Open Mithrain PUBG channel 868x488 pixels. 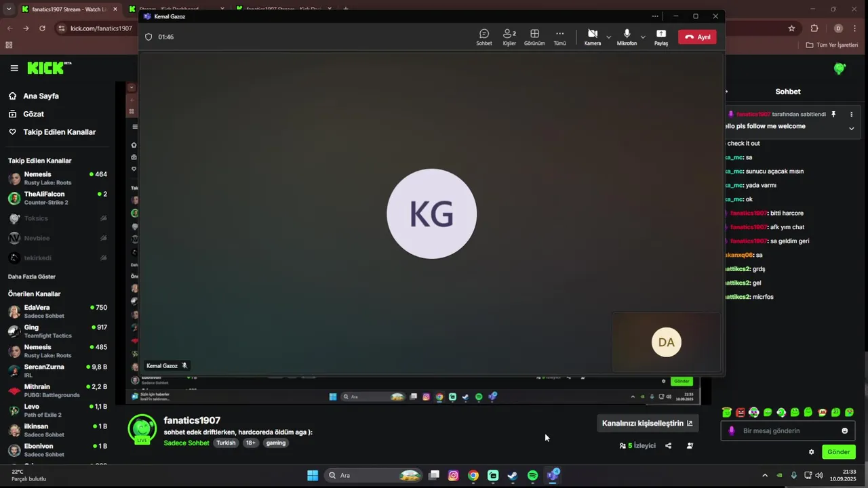click(58, 390)
